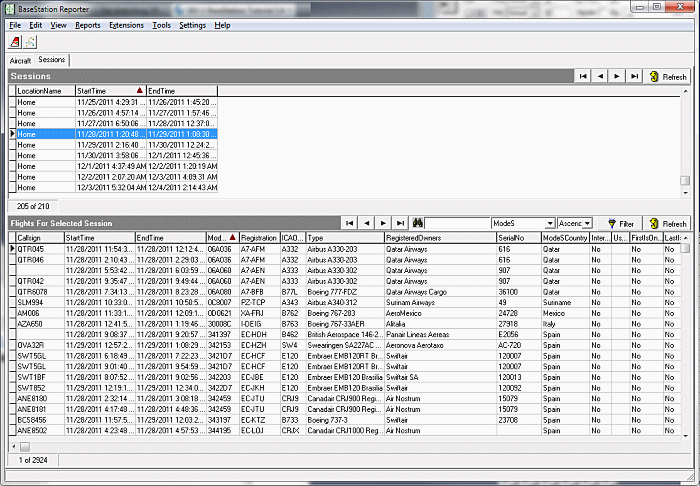Click the Surinam Airways owner cell
This screenshot has width=700, height=486.
pyautogui.click(x=441, y=303)
